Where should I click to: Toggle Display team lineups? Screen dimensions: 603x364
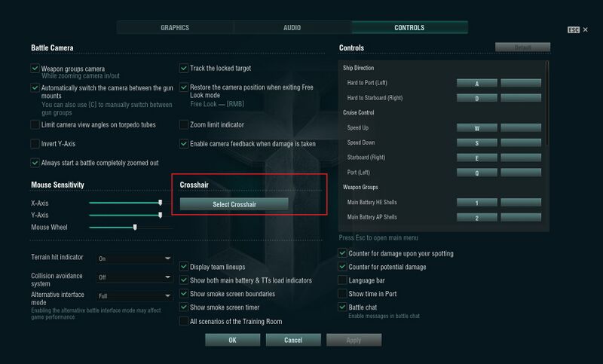[184, 266]
